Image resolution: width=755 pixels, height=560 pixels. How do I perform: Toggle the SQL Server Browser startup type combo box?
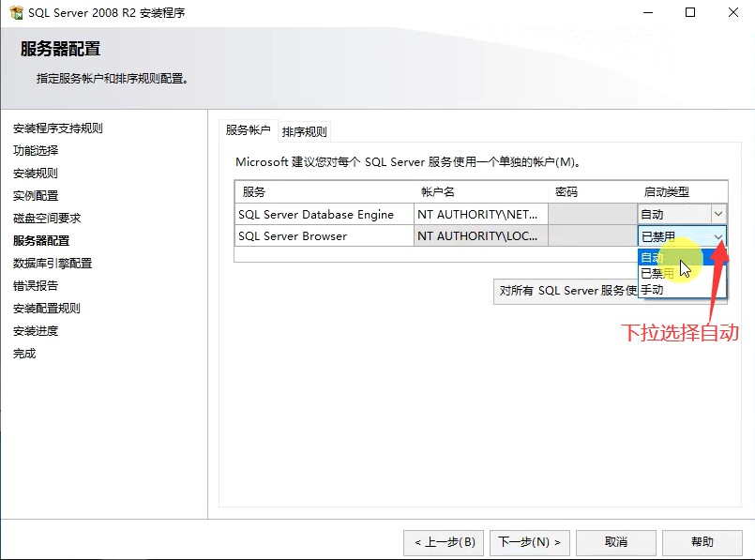[682, 236]
